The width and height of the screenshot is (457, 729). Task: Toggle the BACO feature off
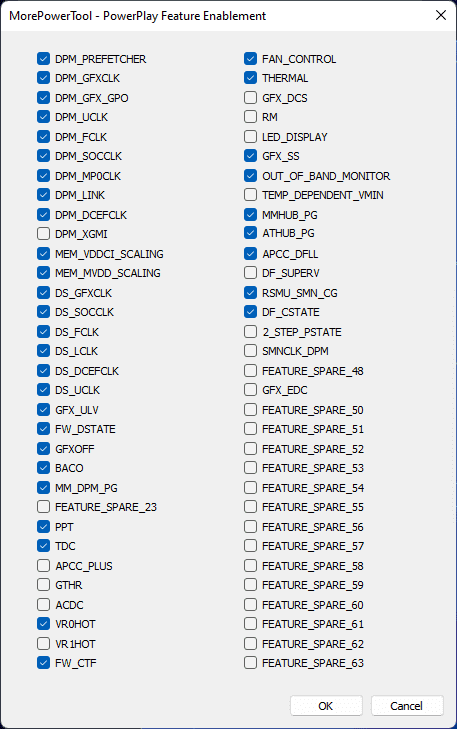click(x=43, y=468)
